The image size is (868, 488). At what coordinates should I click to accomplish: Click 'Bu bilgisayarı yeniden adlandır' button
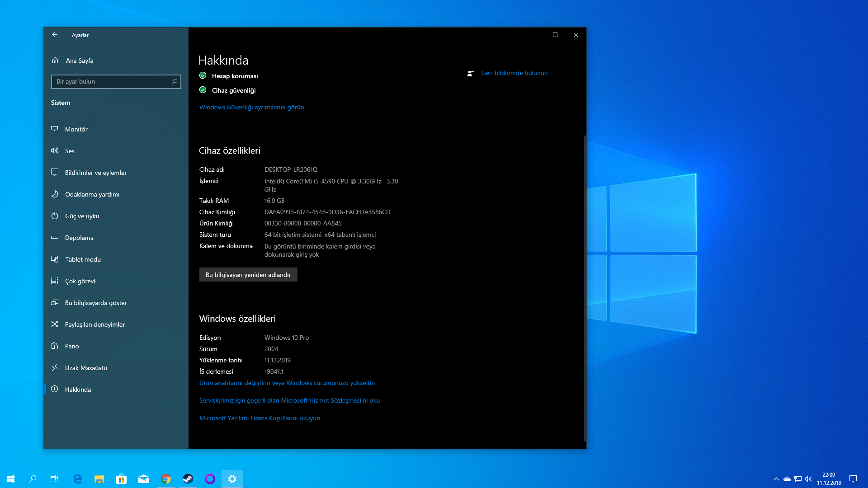(248, 275)
